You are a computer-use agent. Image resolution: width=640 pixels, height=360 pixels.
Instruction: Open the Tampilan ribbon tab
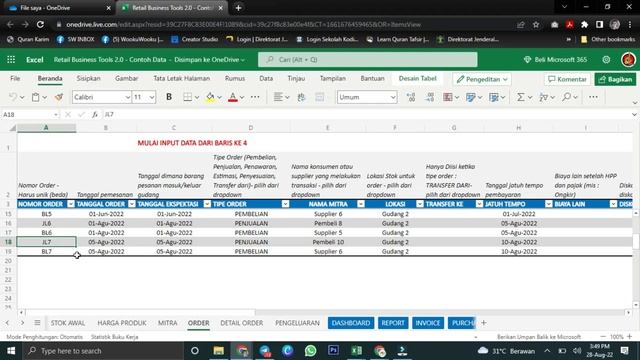pyautogui.click(x=333, y=78)
